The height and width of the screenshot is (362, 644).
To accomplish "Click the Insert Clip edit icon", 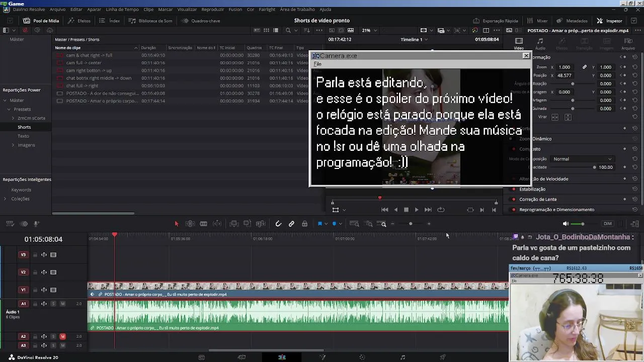I will [234, 224].
